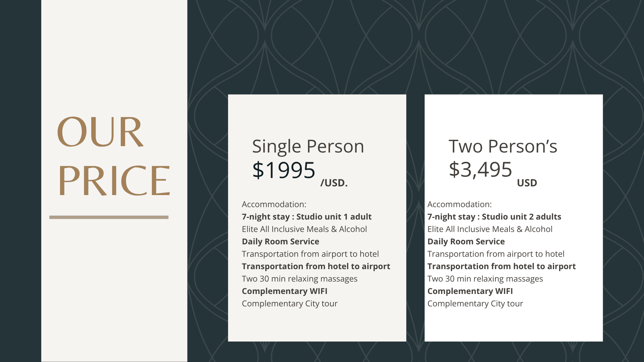The width and height of the screenshot is (644, 362).
Task: Select Complementary City tour in Two Person's card
Action: click(475, 304)
